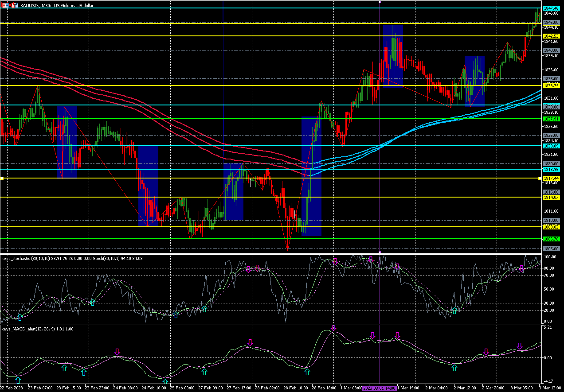Click the magenta arrow at the highest MACD peak

tap(333, 328)
